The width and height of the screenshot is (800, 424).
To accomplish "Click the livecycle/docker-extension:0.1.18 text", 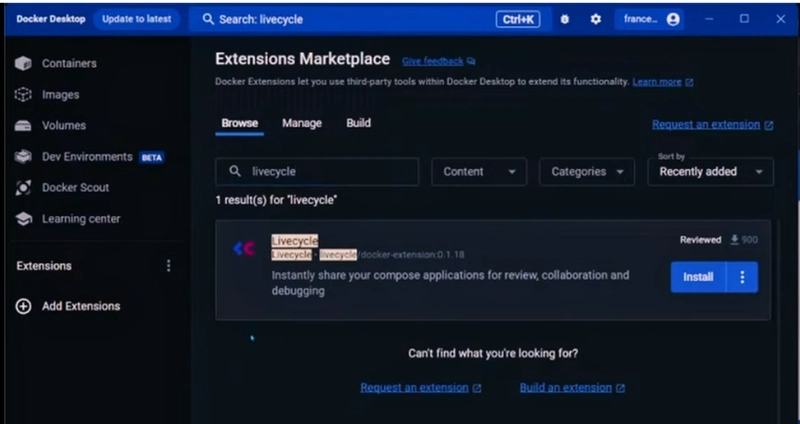I will [x=392, y=255].
